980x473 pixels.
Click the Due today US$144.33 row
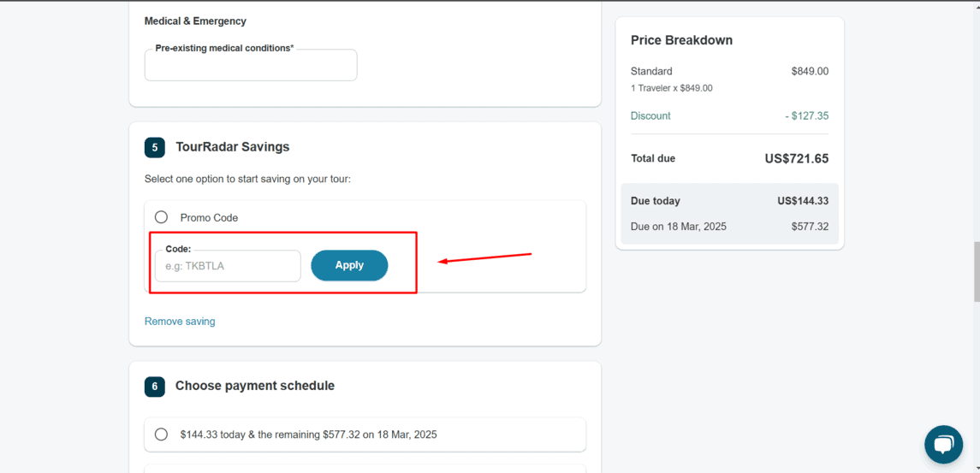coord(729,201)
